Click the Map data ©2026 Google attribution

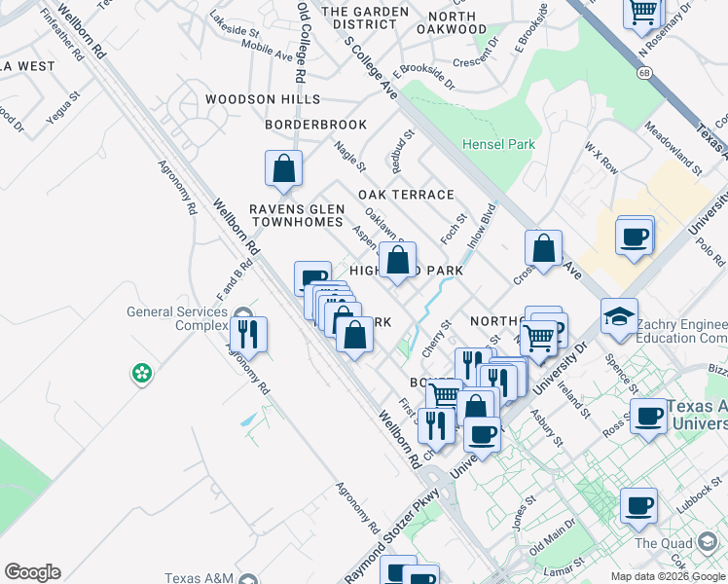[x=669, y=577]
